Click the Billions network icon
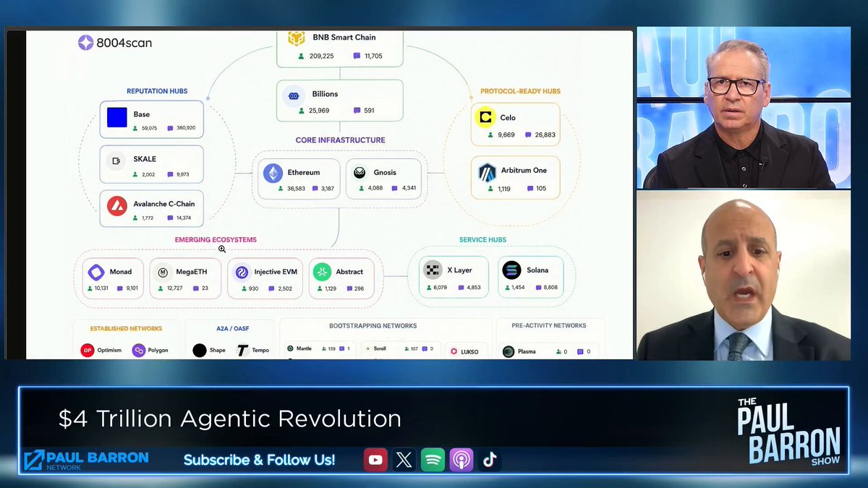Screen dimensions: 868x488 click(294, 95)
